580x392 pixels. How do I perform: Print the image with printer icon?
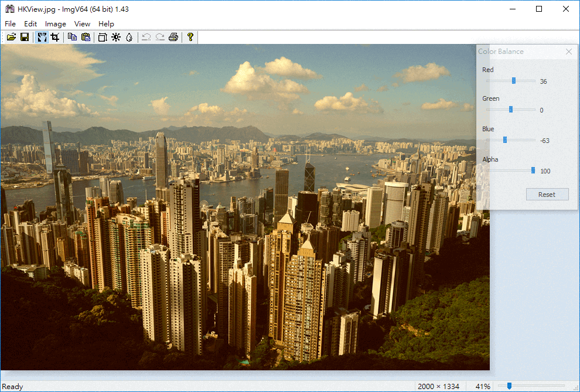pos(173,37)
